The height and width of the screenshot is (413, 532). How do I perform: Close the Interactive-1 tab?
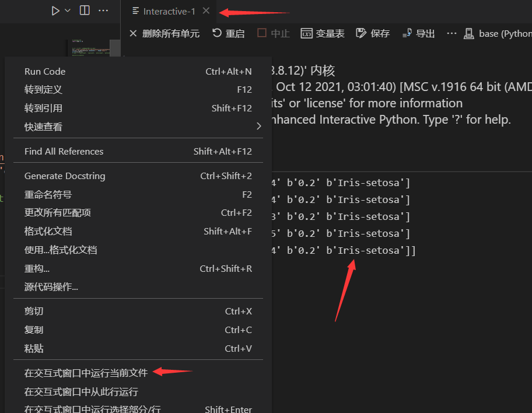coord(205,10)
